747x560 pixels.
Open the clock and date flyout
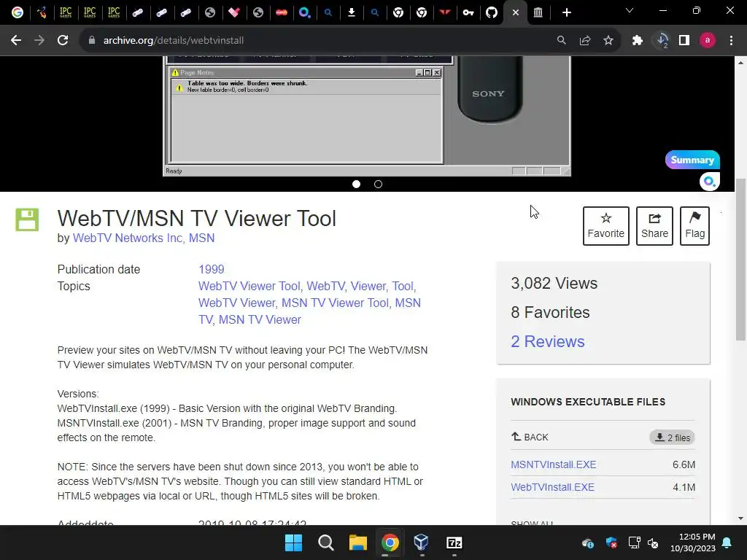tap(693, 542)
